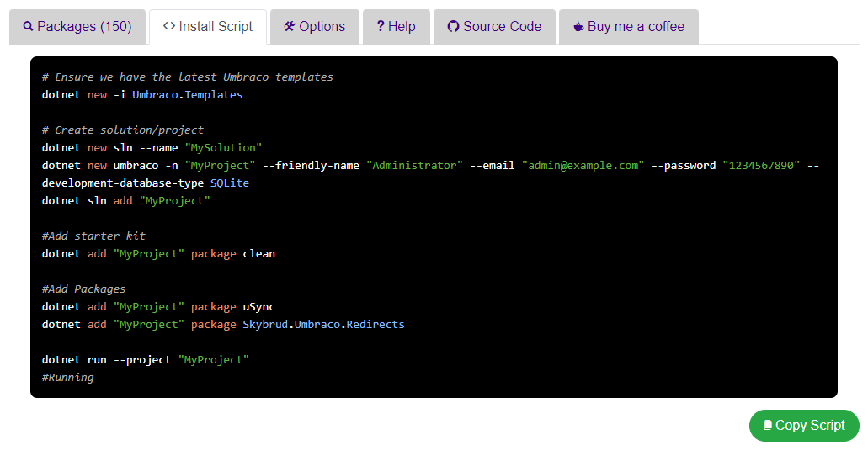Open the Help tab
This screenshot has height=456, width=868.
397,27
